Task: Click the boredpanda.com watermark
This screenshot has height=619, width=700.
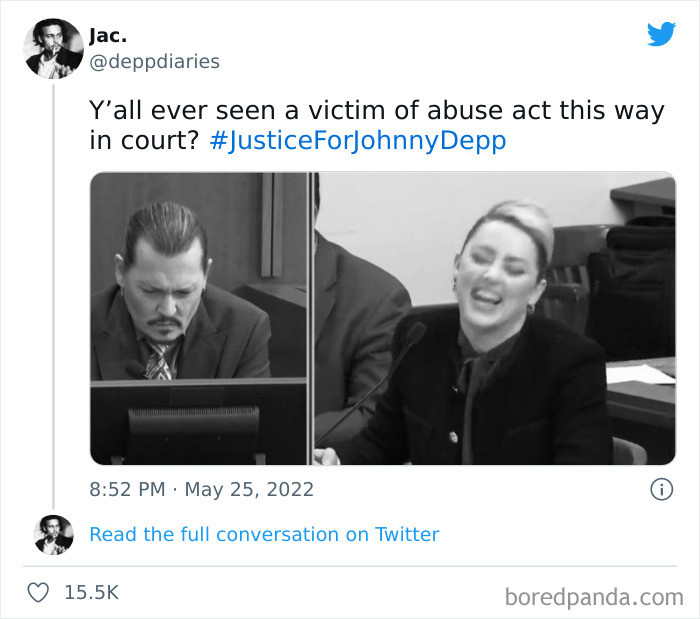Action: click(x=594, y=597)
